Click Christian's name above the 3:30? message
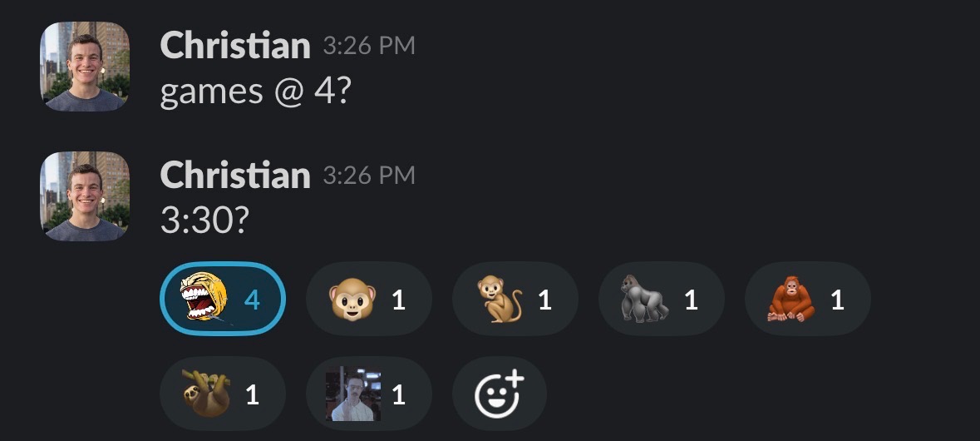This screenshot has height=441, width=980. pyautogui.click(x=235, y=176)
